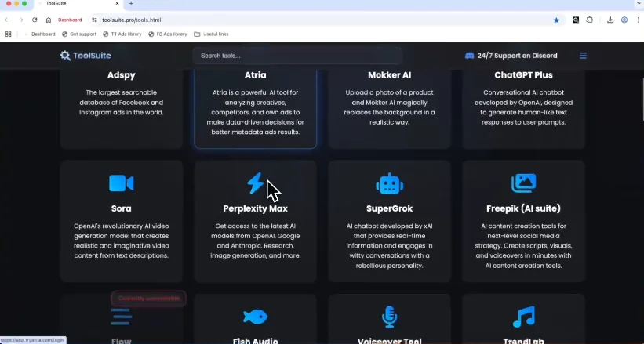Click the Fish Audio fish icon
644x344 pixels.
(255, 317)
